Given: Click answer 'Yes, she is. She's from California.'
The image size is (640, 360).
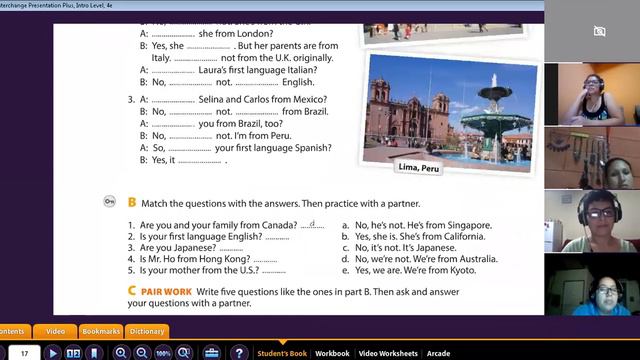Looking at the screenshot, I should tap(420, 237).
